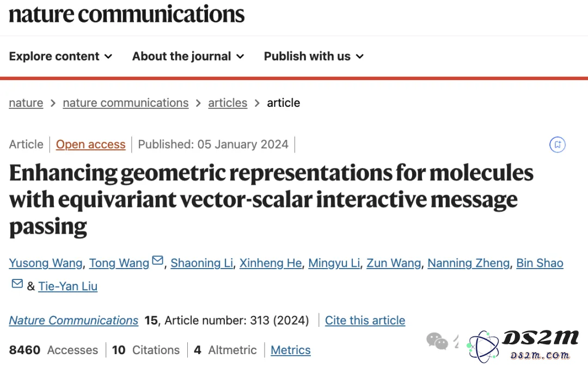Image resolution: width=588 pixels, height=365 pixels.
Task: Click the nature communications logo
Action: 127,14
